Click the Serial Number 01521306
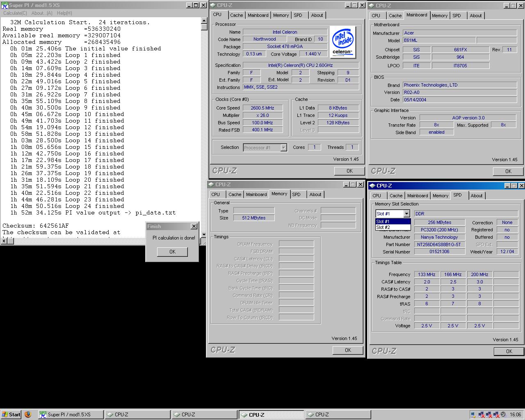 pos(439,252)
